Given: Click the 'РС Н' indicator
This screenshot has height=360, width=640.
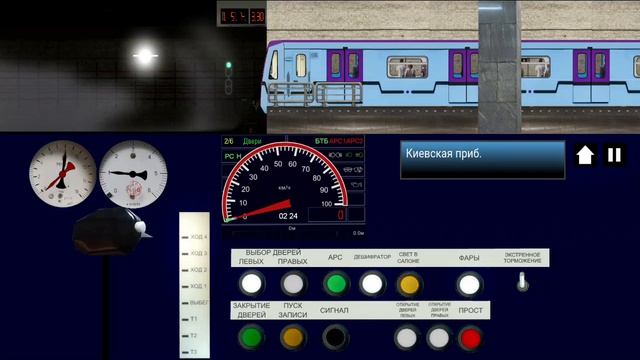Looking at the screenshot, I should [x=233, y=156].
